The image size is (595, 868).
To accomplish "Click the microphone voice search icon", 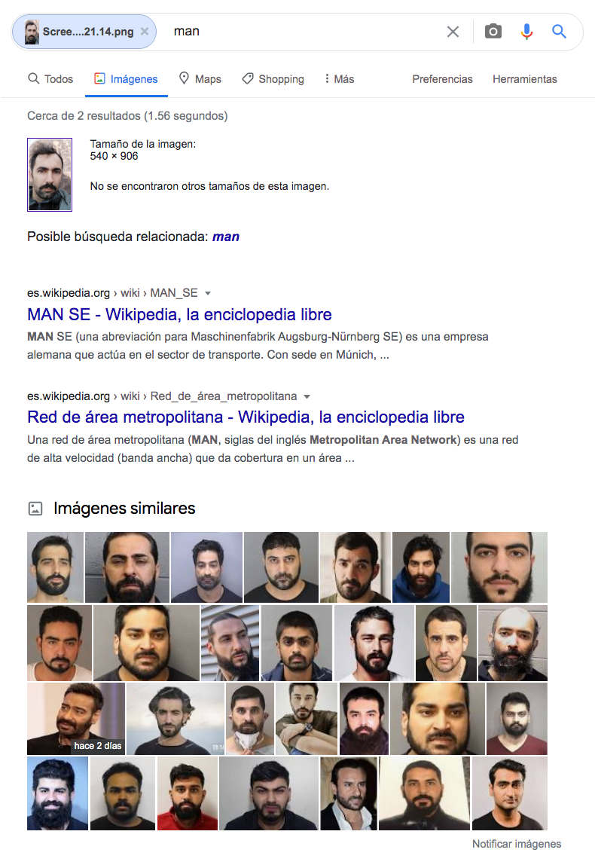I will tap(526, 32).
